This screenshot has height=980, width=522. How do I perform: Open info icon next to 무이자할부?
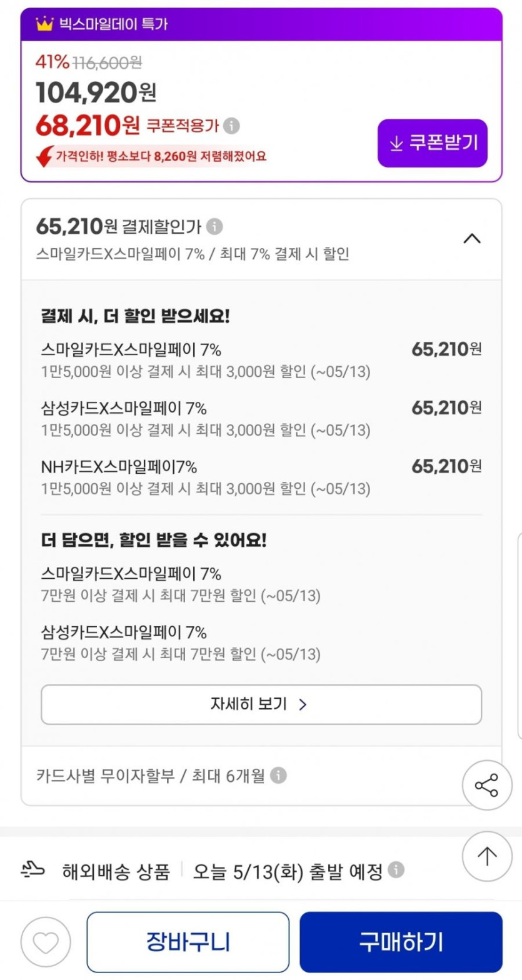click(279, 776)
